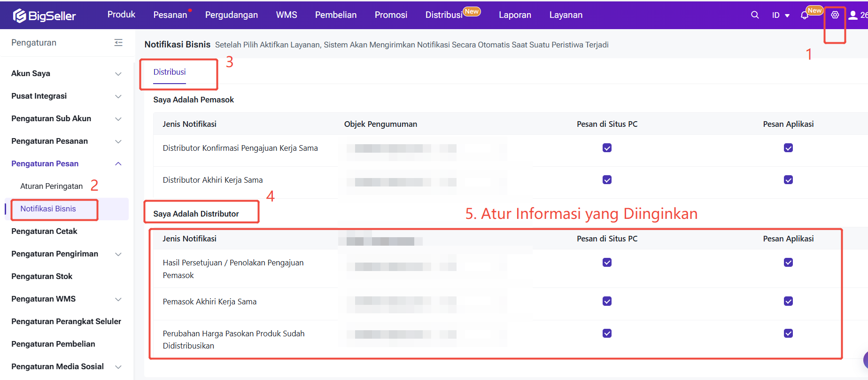Go to Aturan Peringatan
868x380 pixels.
[51, 186]
